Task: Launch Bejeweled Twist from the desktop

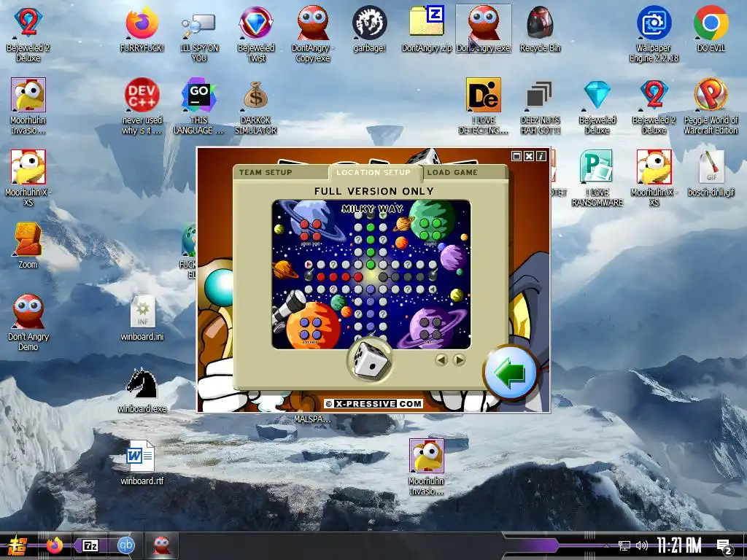Action: click(256, 35)
